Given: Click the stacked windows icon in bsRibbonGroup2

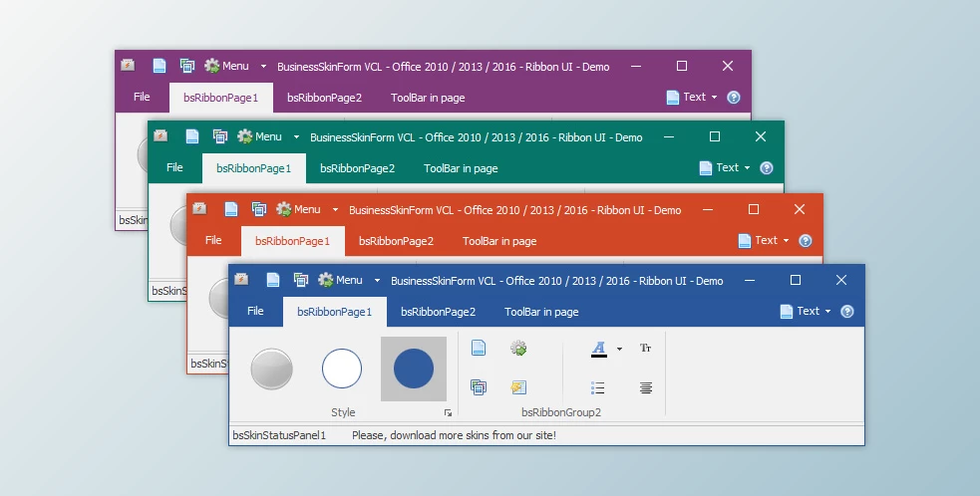Looking at the screenshot, I should (479, 387).
